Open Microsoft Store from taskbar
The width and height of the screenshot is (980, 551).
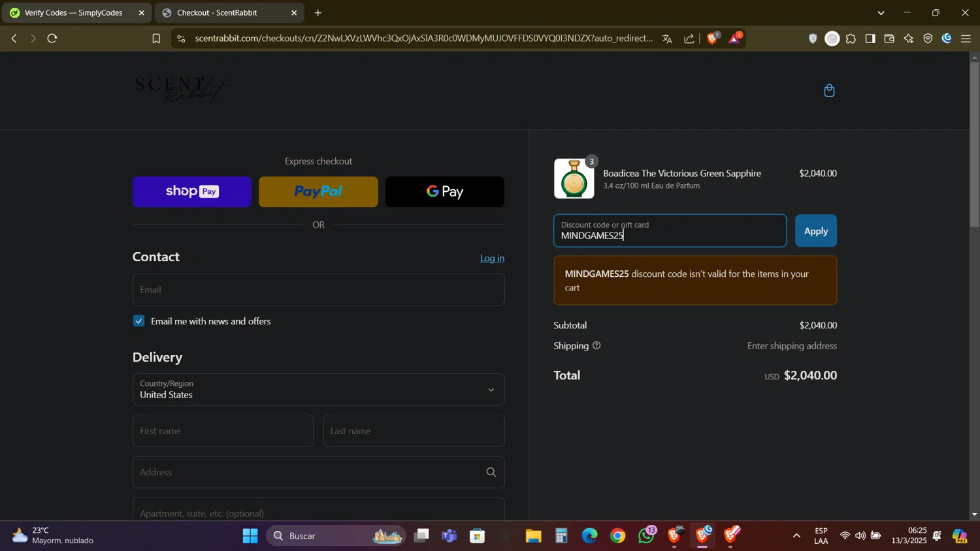pyautogui.click(x=478, y=536)
